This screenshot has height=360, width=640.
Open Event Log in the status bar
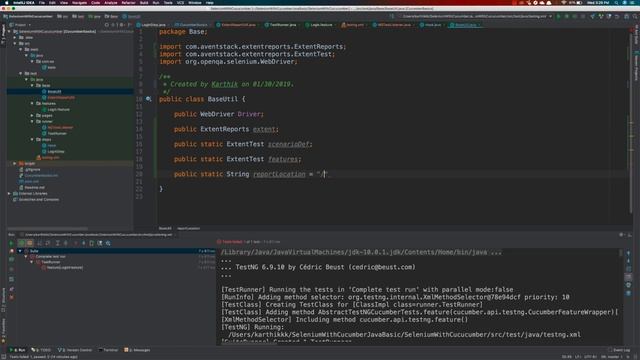[619, 350]
